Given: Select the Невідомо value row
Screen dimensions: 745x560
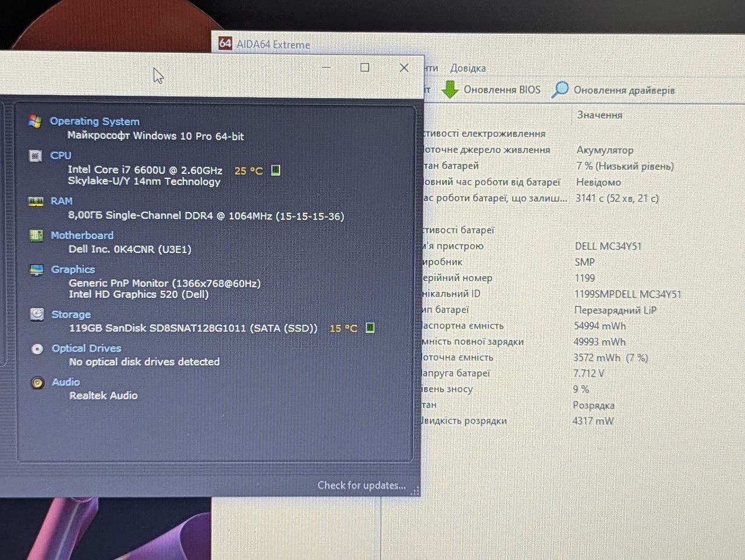Looking at the screenshot, I should [x=598, y=182].
